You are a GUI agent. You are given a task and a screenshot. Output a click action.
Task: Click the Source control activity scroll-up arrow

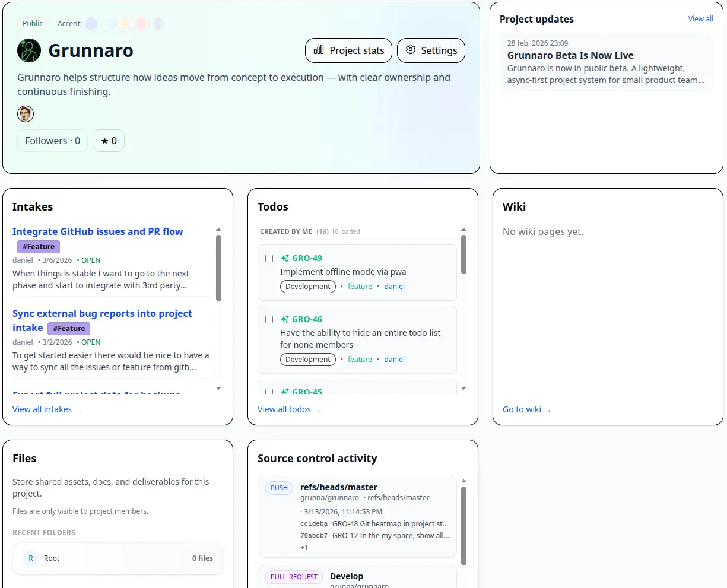[463, 481]
